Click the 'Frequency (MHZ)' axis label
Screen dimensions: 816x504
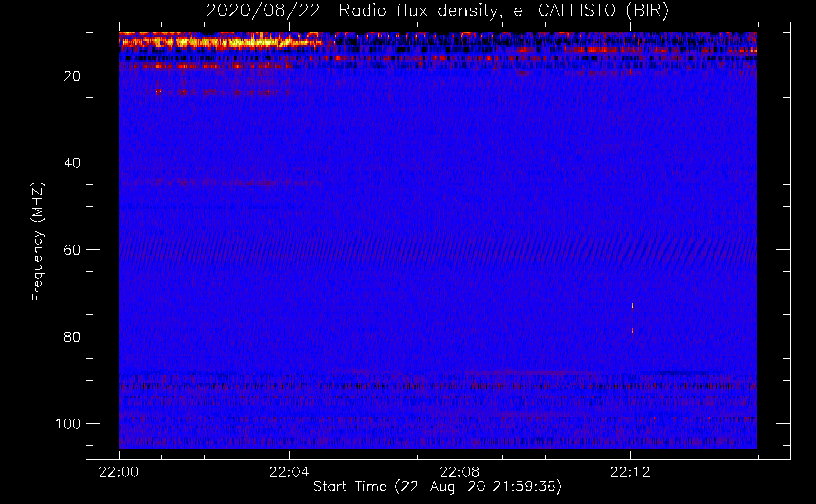(x=38, y=242)
